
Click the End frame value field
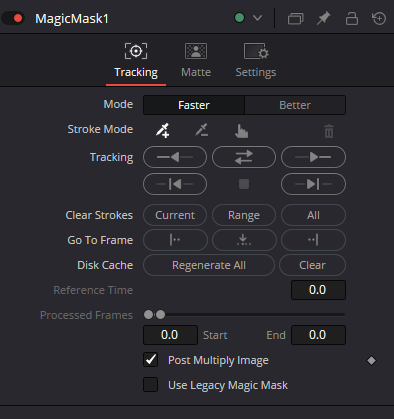318,335
